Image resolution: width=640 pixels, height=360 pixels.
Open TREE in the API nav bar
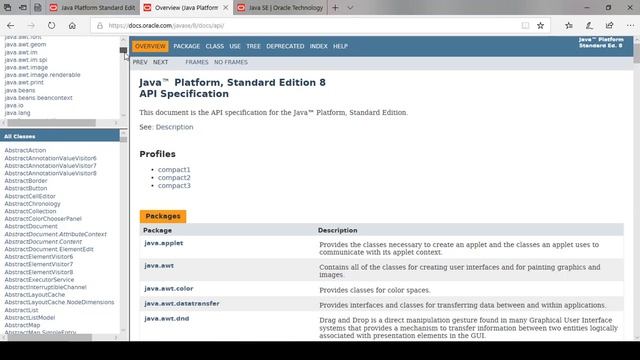tap(253, 47)
